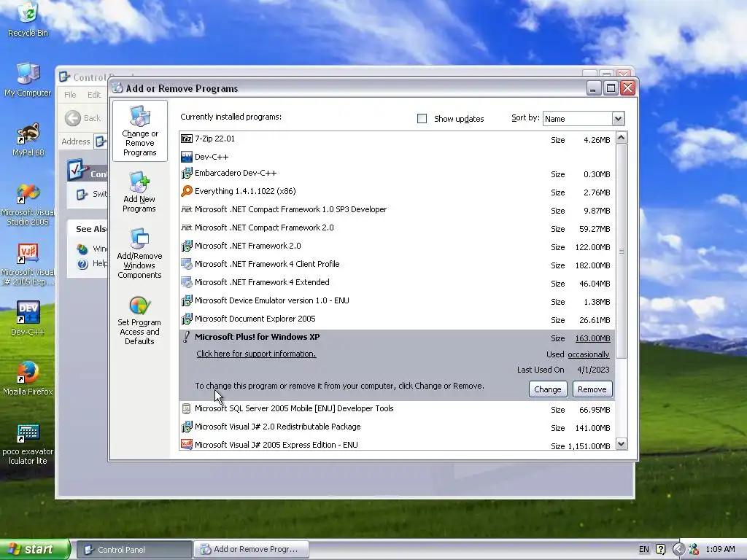Open the Recycle Bin desktop icon

(28, 20)
